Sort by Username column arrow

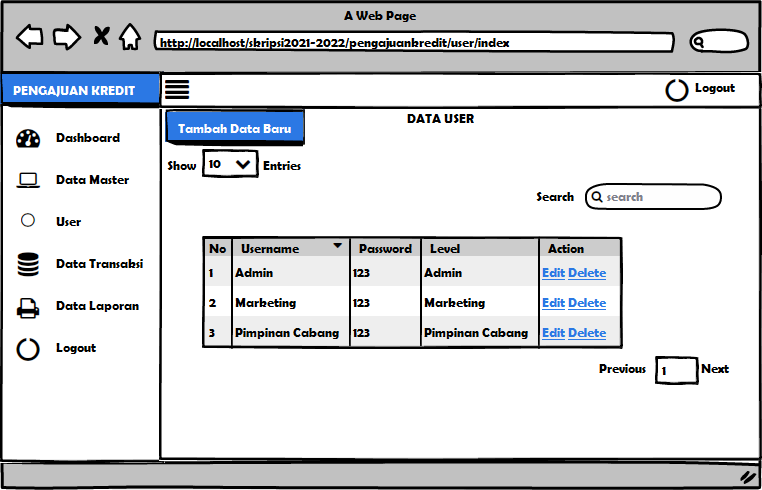(x=337, y=245)
